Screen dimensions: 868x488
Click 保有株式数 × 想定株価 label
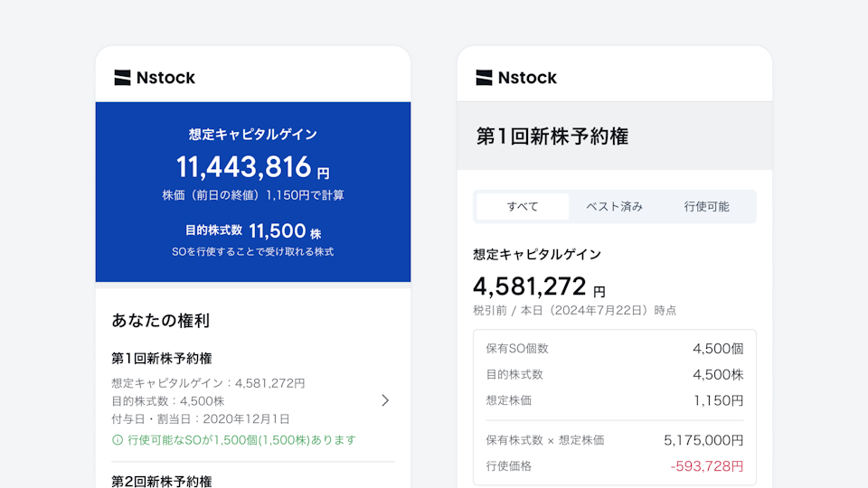545,440
